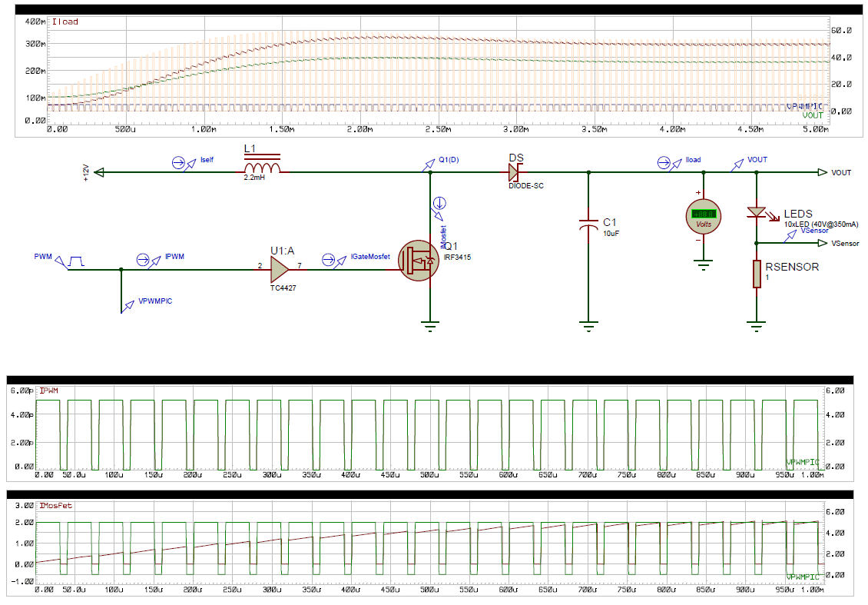Select the Iself current probe
Viewport: 868px width, 605px height.
tap(184, 163)
